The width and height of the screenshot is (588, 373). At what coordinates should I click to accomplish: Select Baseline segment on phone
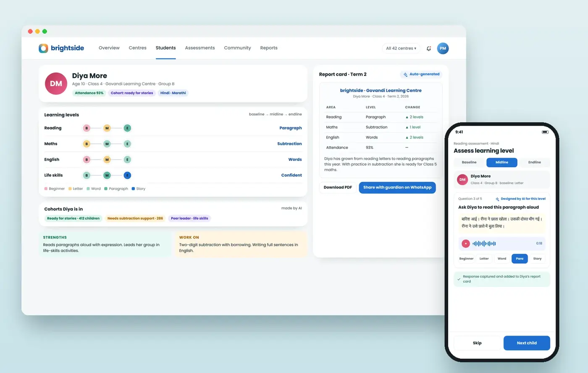(x=469, y=162)
